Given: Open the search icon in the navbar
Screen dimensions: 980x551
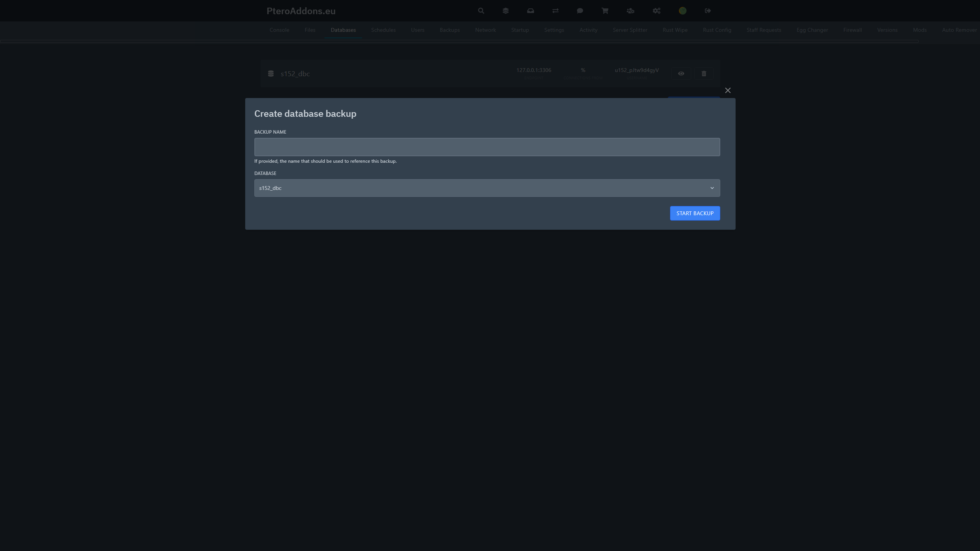Looking at the screenshot, I should tap(480, 11).
